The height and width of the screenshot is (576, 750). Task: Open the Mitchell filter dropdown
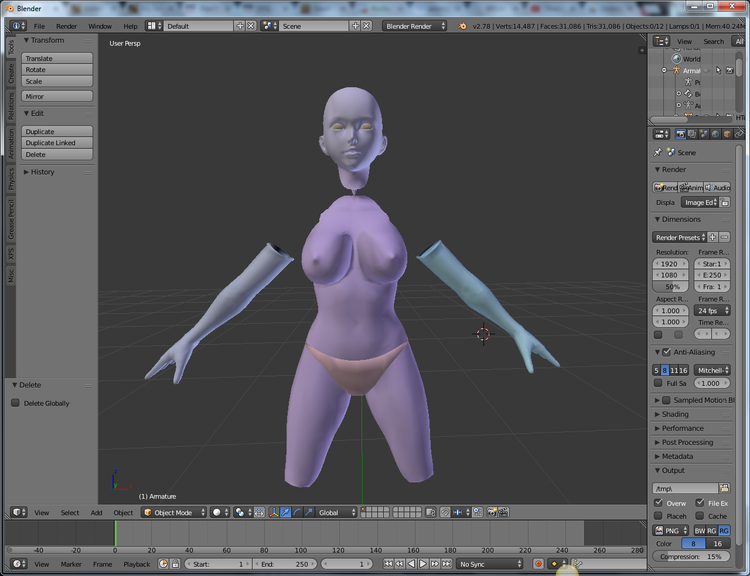tap(712, 370)
